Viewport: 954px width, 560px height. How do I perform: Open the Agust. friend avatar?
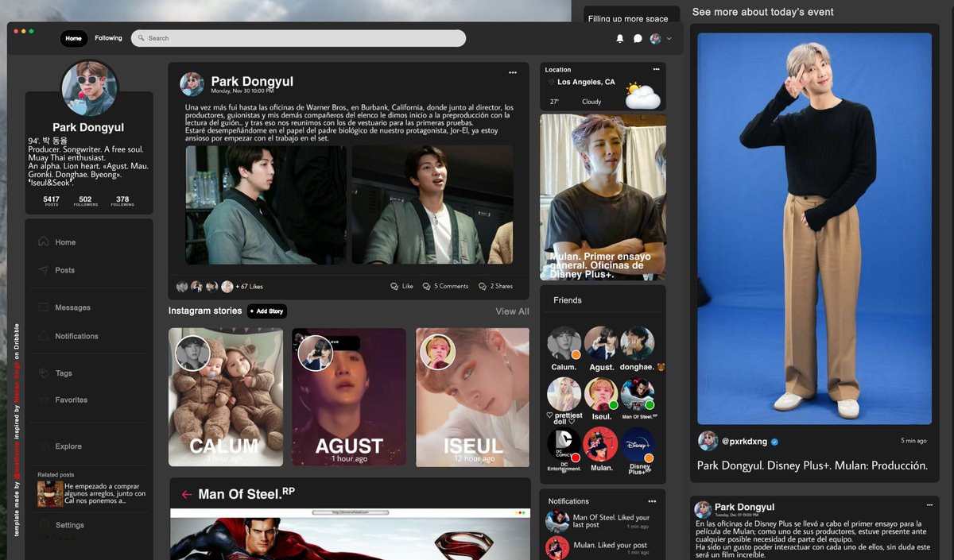click(602, 344)
